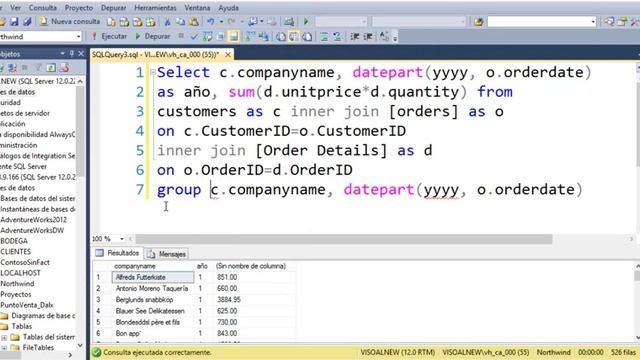
Task: Click the Save All icon
Action: (27, 21)
